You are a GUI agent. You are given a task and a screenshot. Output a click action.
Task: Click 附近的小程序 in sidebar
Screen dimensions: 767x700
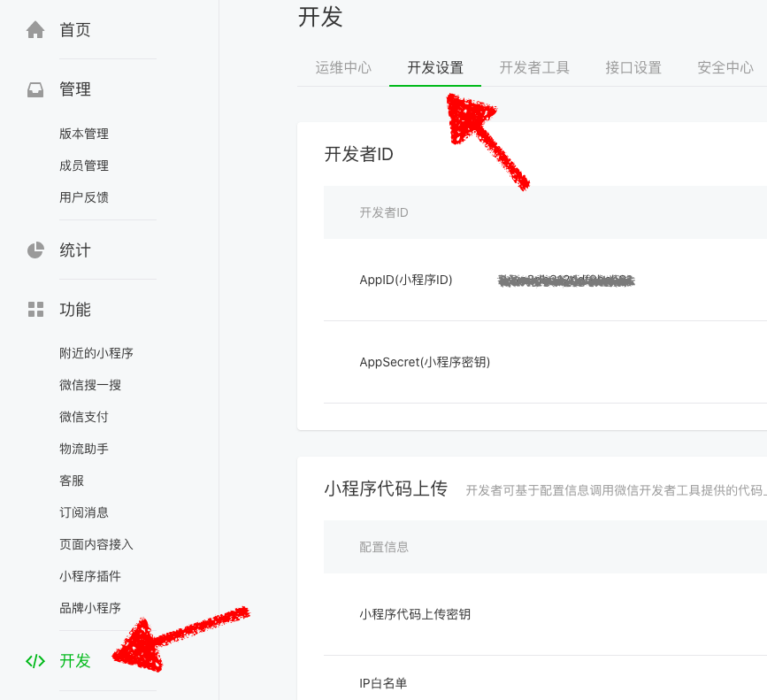click(x=94, y=353)
